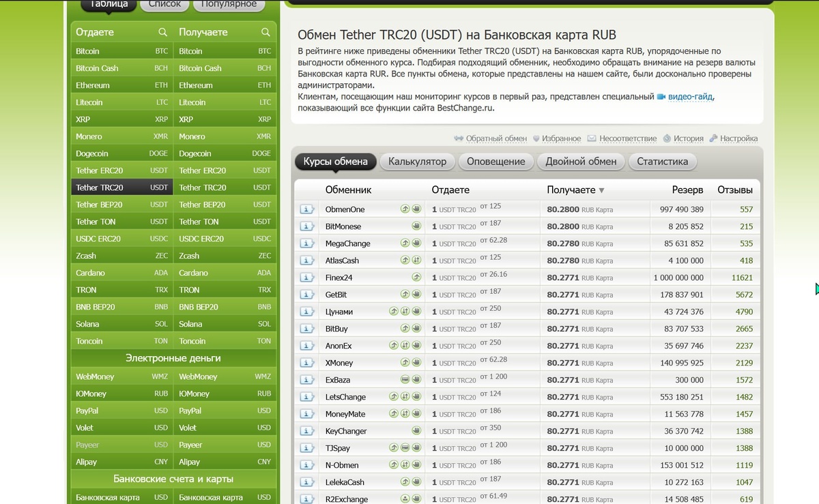Screen dimensions: 819x504
Task: Click the Избранное link
Action: click(562, 138)
